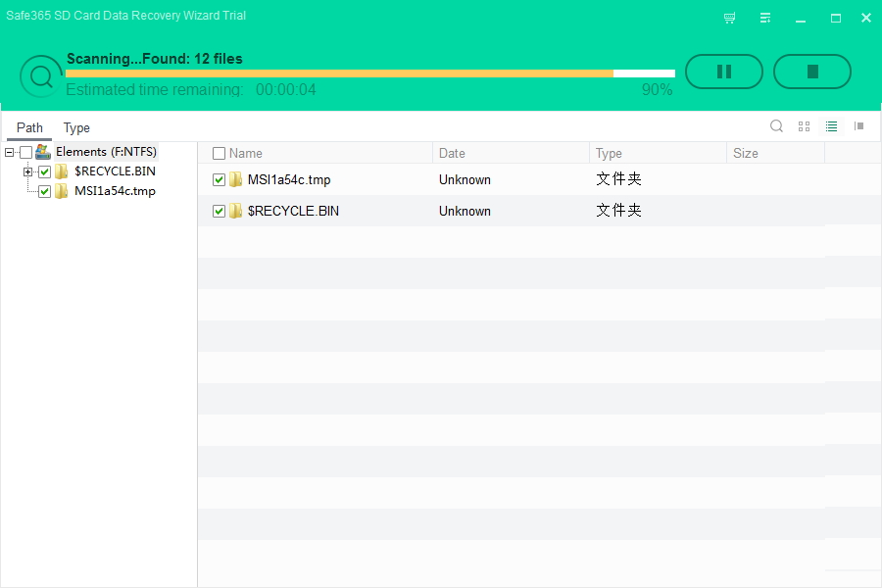Check the Elements (F:NTFS) tree checkbox
This screenshot has width=882, height=588.
tap(25, 152)
